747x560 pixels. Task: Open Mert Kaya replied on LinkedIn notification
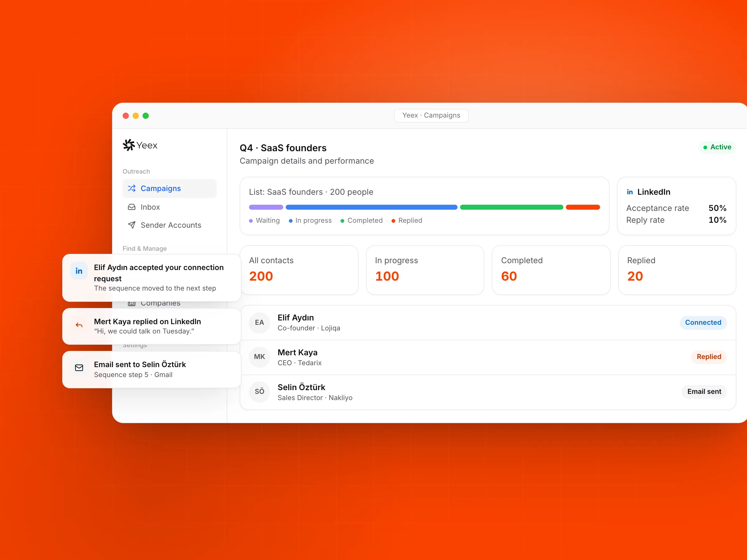(x=152, y=326)
